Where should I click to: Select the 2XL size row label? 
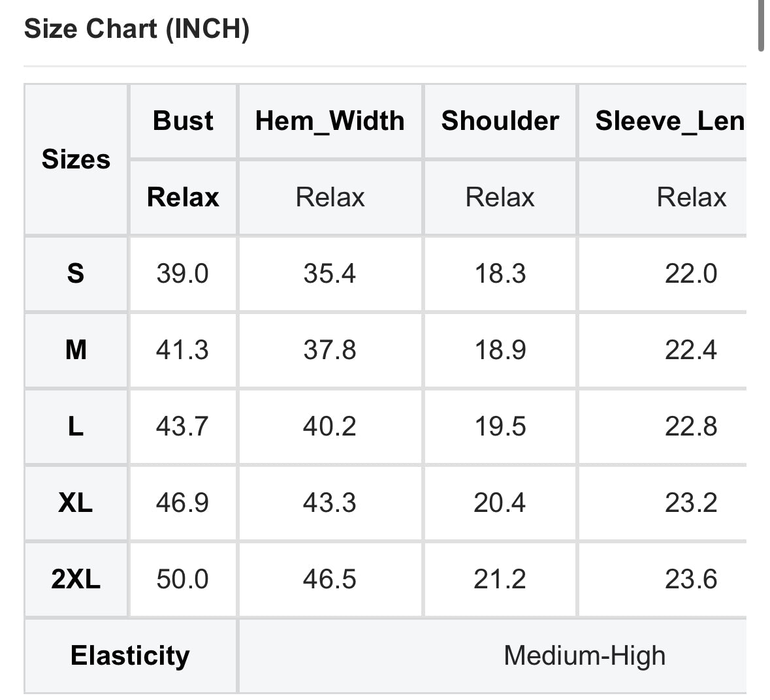76,579
